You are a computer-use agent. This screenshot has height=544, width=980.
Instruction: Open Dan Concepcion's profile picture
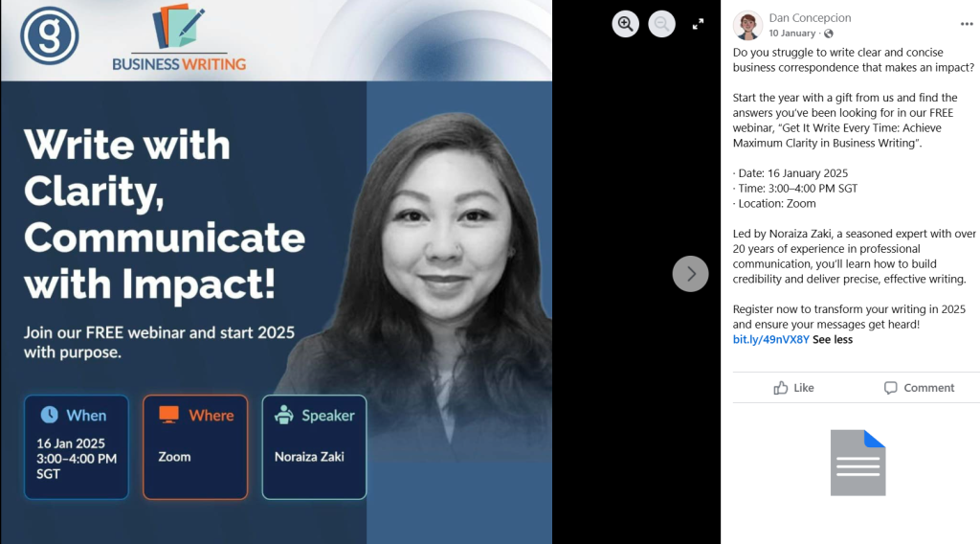(x=747, y=26)
